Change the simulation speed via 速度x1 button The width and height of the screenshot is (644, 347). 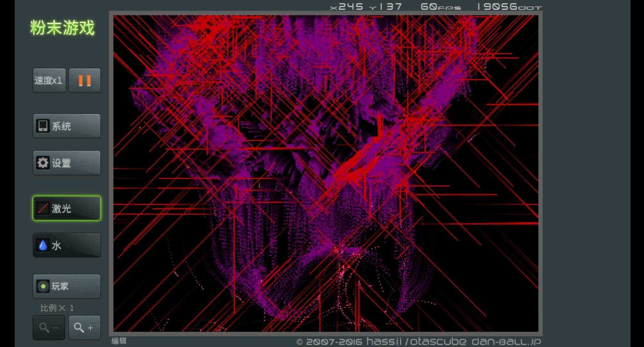point(49,80)
